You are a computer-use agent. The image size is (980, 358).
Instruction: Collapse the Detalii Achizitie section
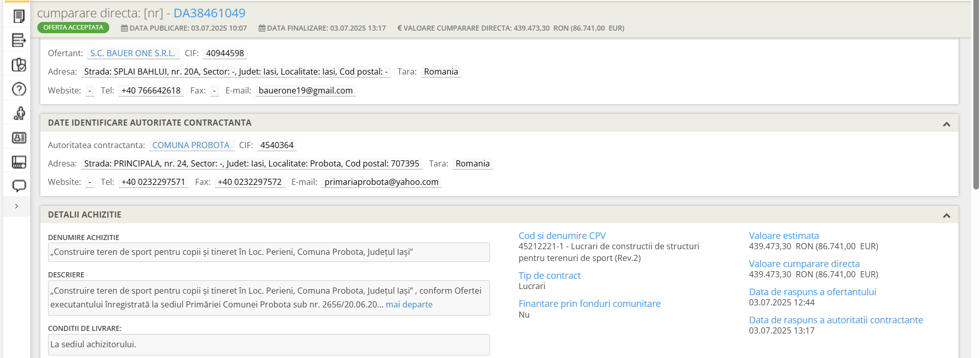point(946,216)
